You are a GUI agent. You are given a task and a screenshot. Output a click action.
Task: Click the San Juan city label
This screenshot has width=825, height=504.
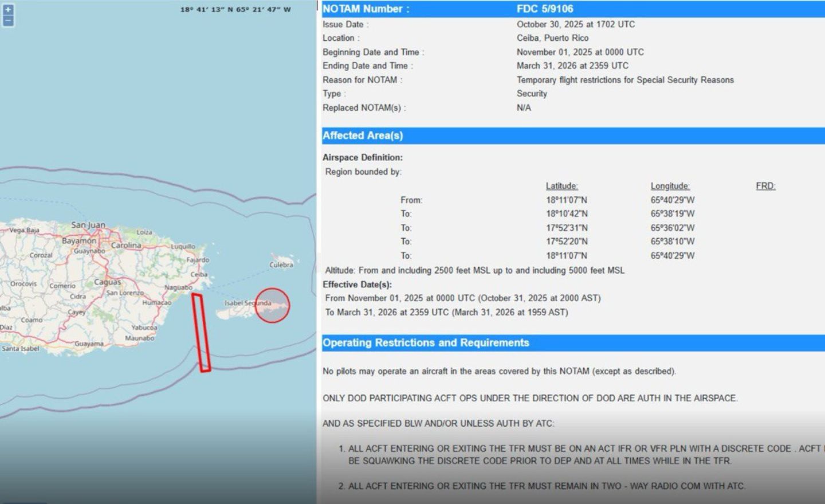[88, 225]
